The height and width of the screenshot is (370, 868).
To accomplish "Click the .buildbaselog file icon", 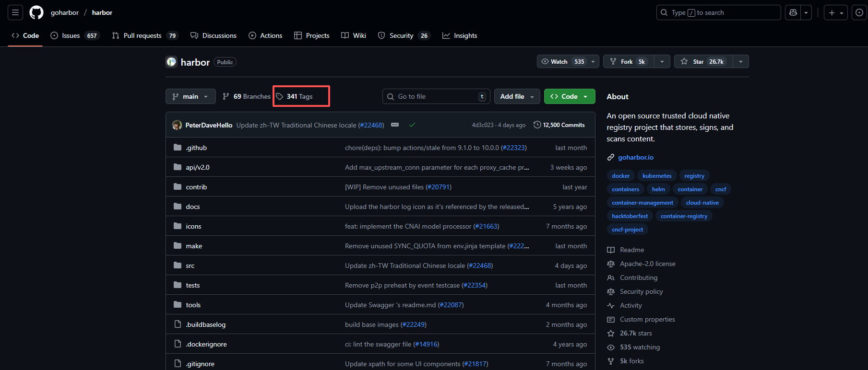I will [178, 324].
